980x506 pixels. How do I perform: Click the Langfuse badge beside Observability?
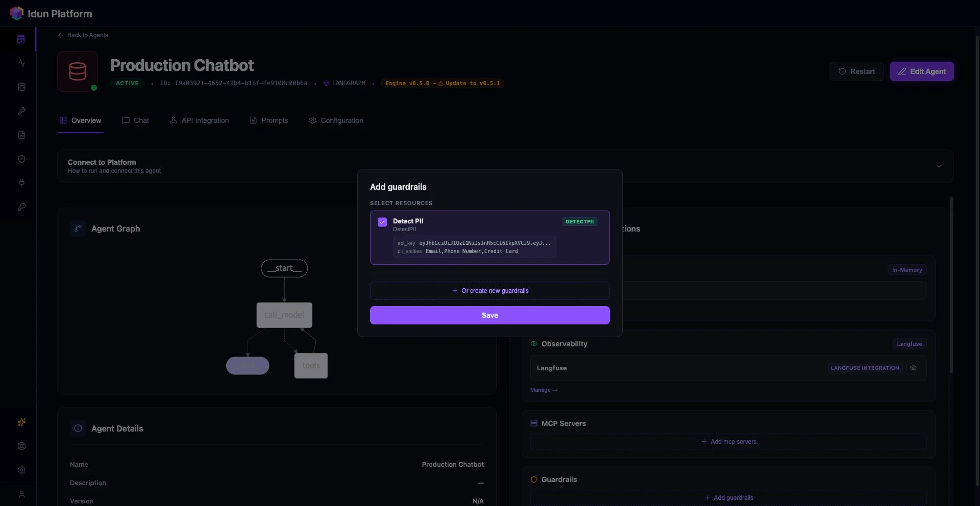(910, 344)
